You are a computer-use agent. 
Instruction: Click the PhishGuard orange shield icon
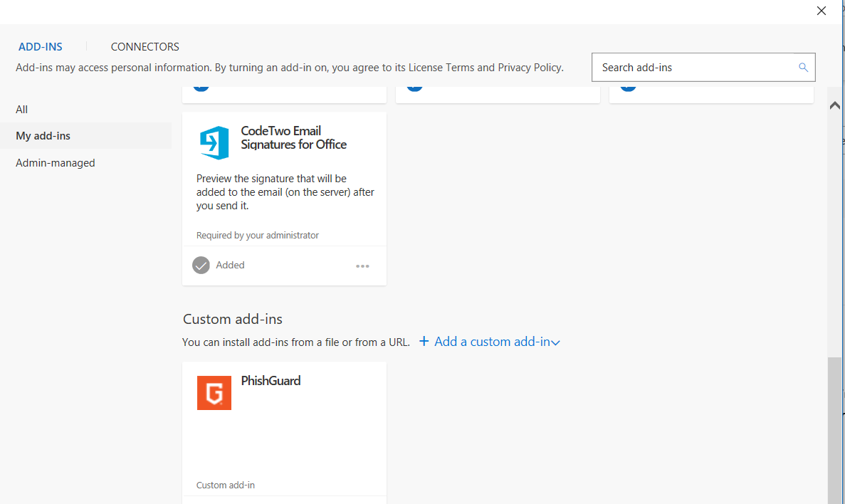pyautogui.click(x=214, y=393)
